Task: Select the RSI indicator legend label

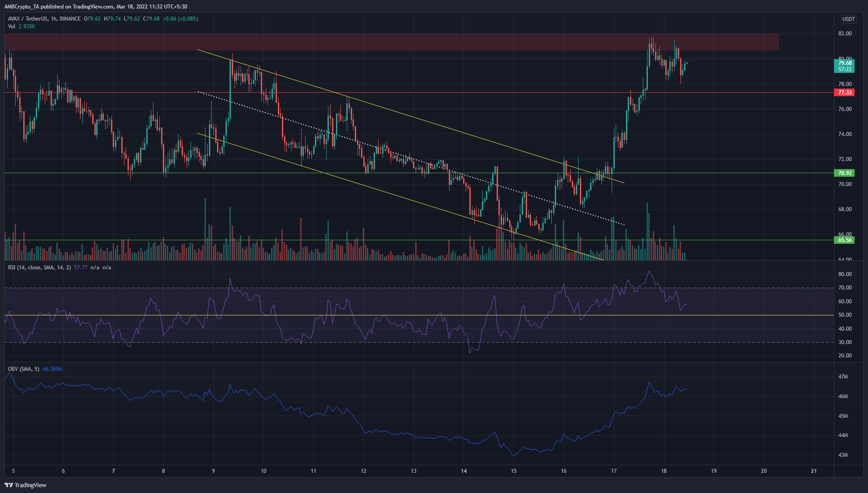Action: (x=39, y=268)
